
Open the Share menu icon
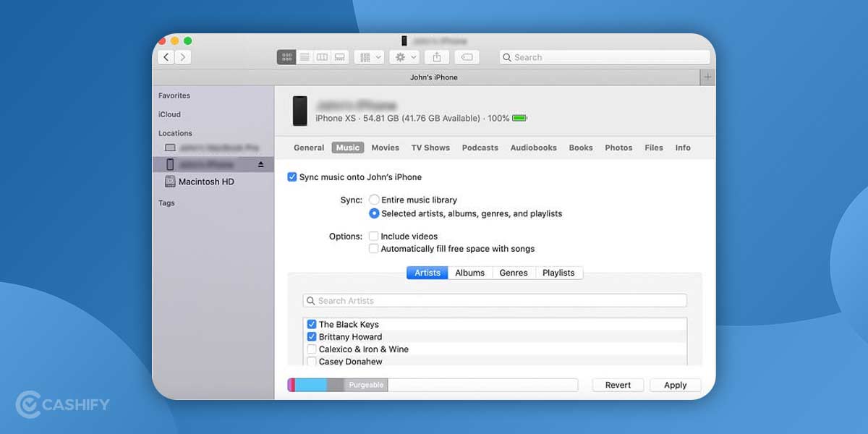coord(436,56)
